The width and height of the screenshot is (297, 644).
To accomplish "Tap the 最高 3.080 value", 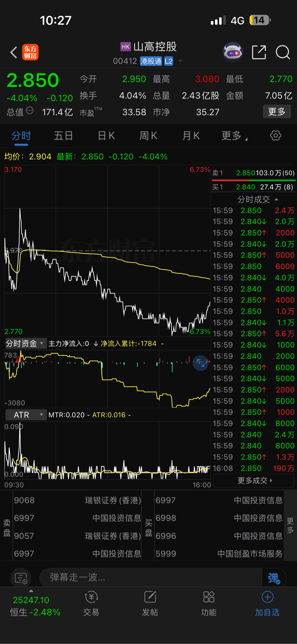I will [207, 79].
